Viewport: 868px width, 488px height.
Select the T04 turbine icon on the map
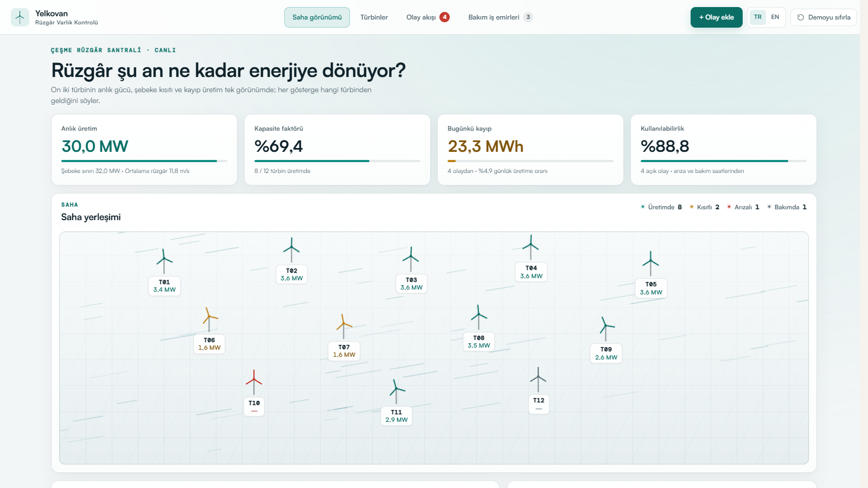tap(531, 248)
